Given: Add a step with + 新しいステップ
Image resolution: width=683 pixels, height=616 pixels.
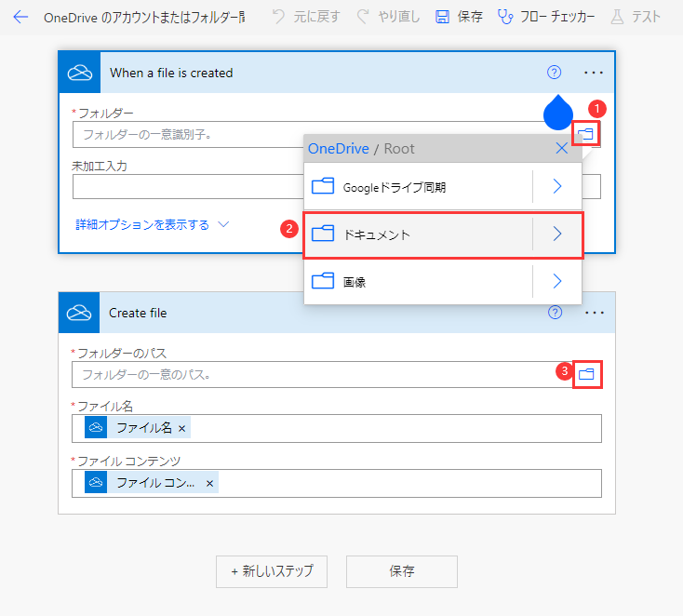Looking at the screenshot, I should pyautogui.click(x=272, y=571).
